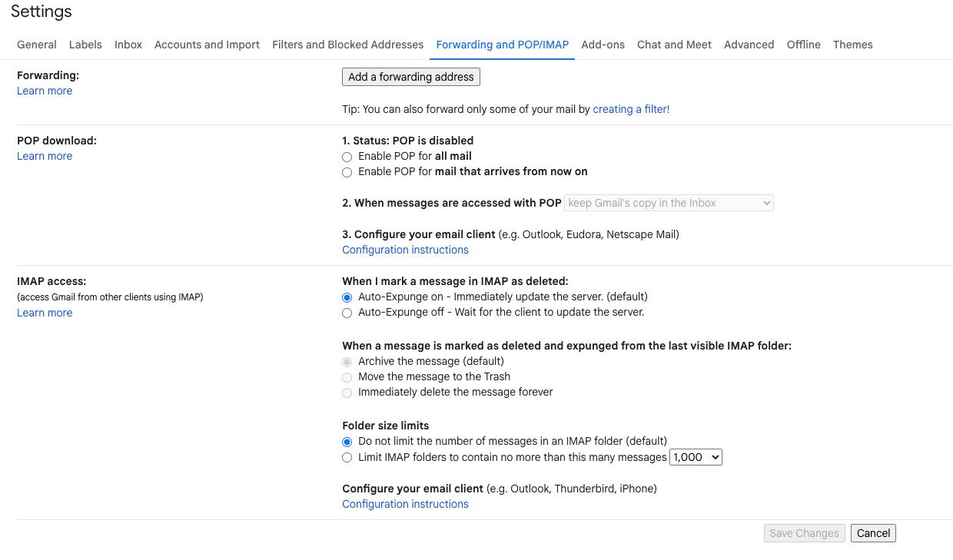Turn Auto-Expunge off option on

tap(347, 313)
